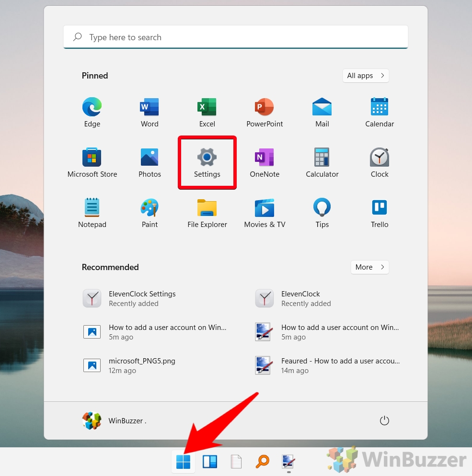The height and width of the screenshot is (476, 472).
Task: Click the power button icon
Action: coord(384,420)
